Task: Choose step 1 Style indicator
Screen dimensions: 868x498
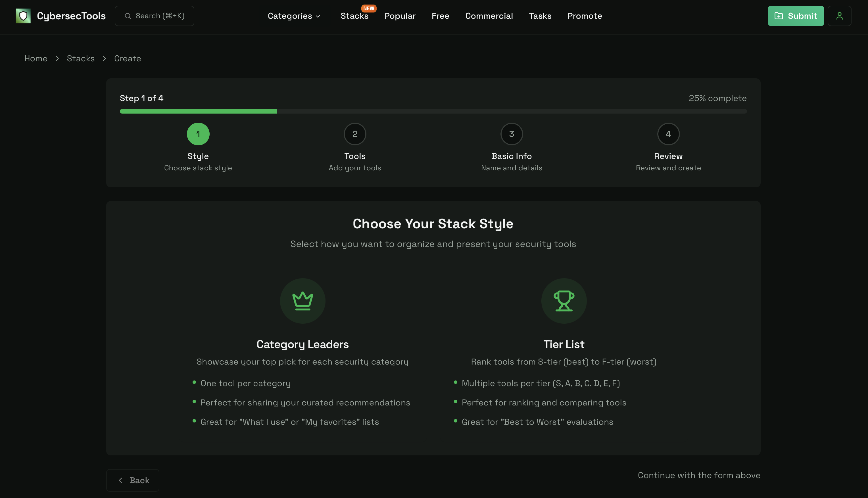Action: click(x=198, y=134)
